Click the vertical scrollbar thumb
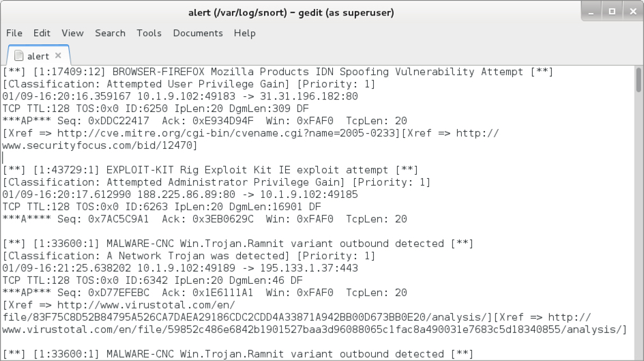Screen dimensions: 644x361 [639, 80]
